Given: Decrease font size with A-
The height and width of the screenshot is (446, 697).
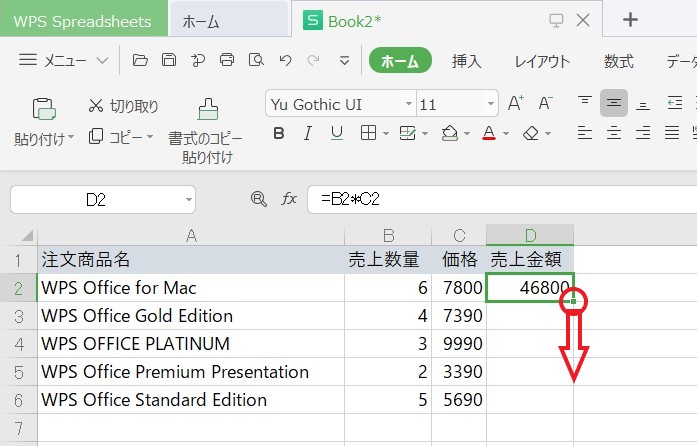Looking at the screenshot, I should point(545,103).
